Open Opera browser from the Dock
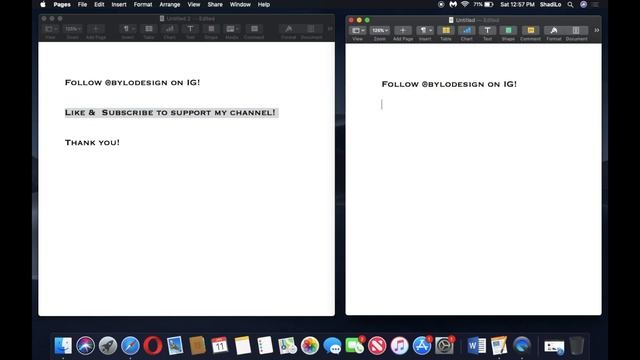Viewport: 640px width, 360px height. (x=153, y=346)
